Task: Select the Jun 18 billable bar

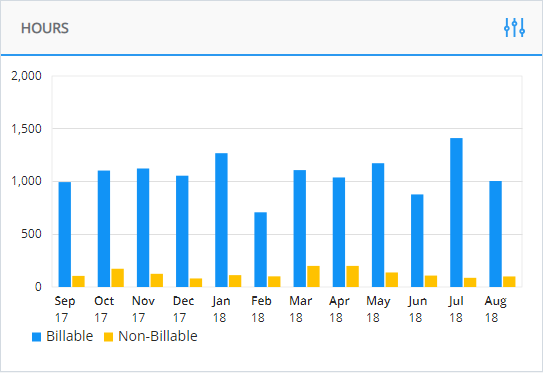Action: pyautogui.click(x=417, y=241)
